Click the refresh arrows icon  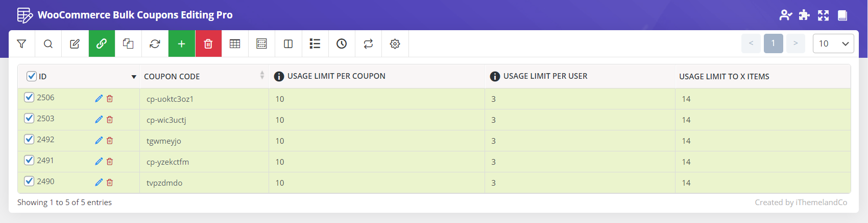coord(155,43)
